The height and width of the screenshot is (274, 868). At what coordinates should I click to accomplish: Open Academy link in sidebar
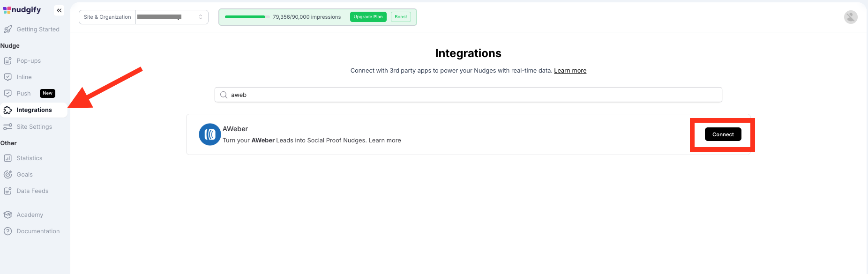click(30, 215)
